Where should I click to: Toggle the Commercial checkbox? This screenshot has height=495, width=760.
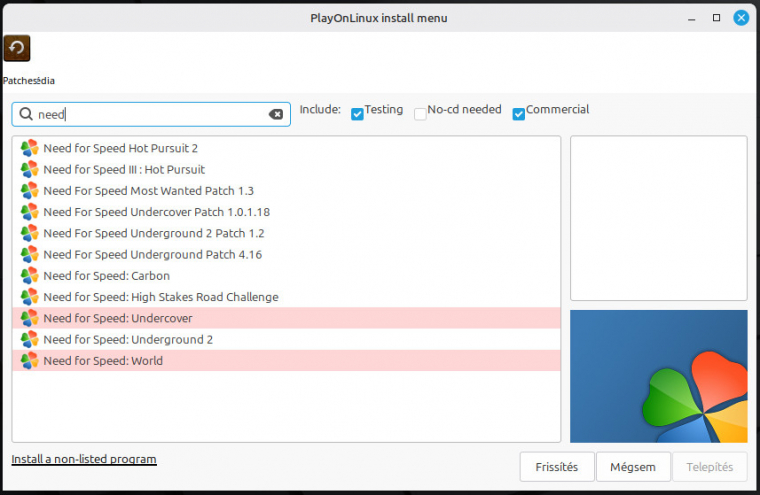(x=519, y=114)
